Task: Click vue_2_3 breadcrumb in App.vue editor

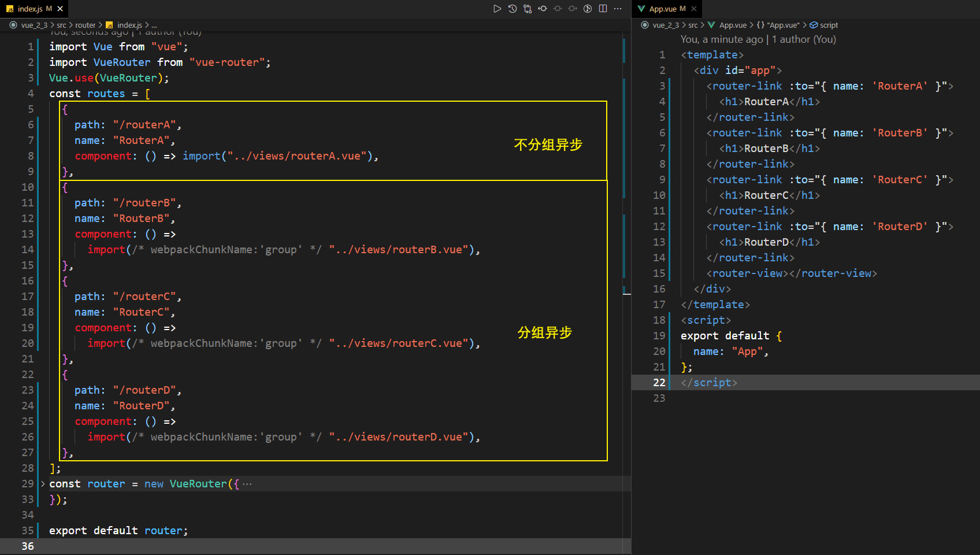Action: pos(666,25)
